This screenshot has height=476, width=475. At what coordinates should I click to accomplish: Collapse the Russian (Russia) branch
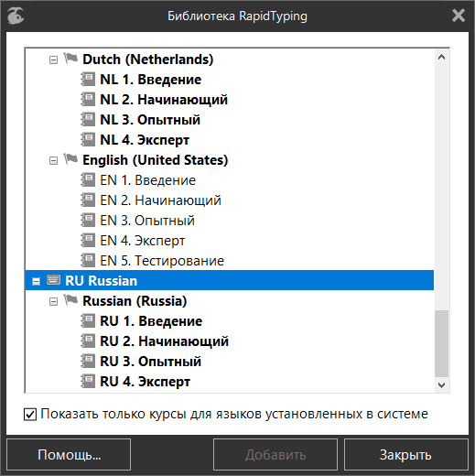(53, 302)
